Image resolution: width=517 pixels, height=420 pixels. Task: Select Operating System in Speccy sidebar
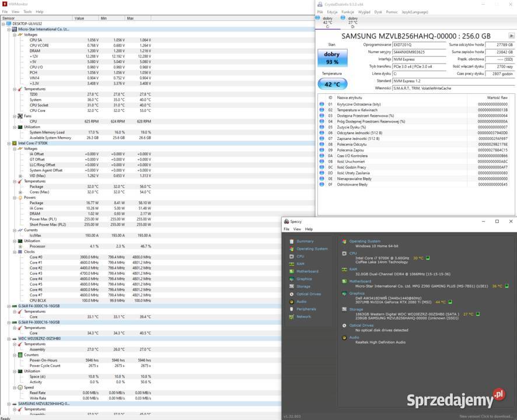[312, 249]
